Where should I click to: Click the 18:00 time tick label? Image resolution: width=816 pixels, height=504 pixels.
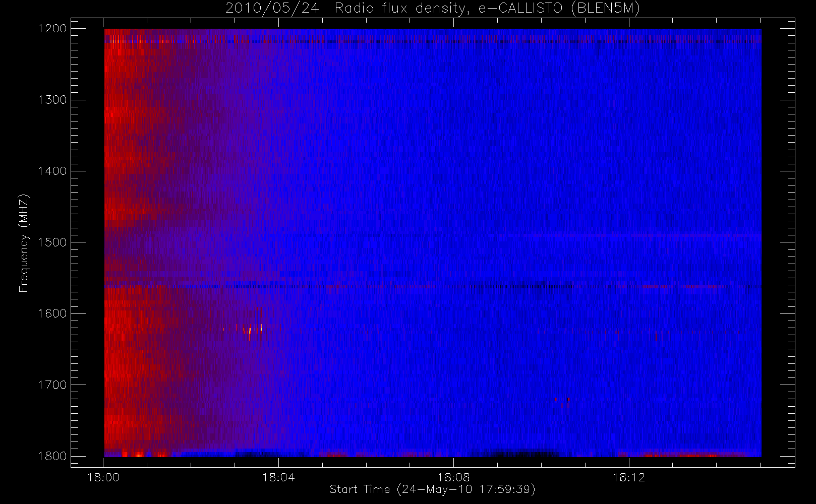(103, 477)
